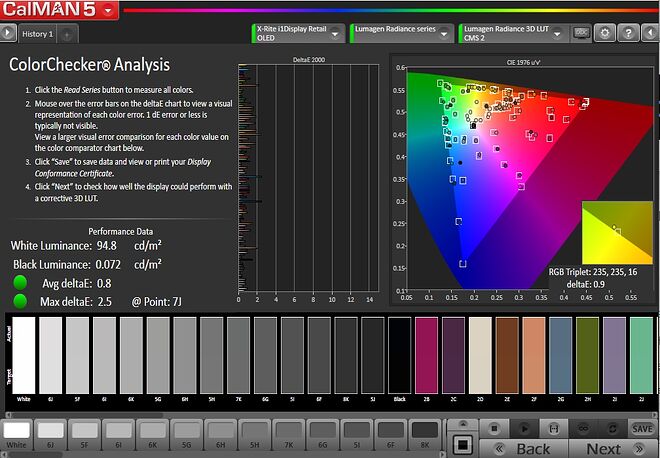Click the salmon 2F comparator swatch
The width and height of the screenshot is (660, 458).
[534, 355]
